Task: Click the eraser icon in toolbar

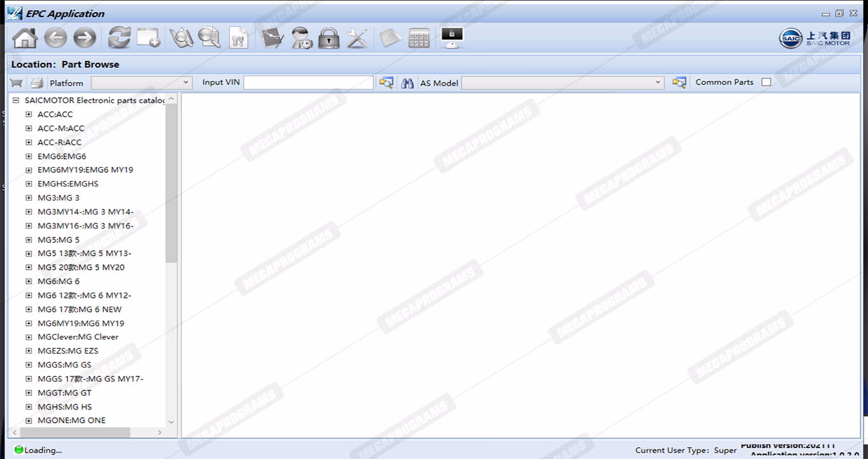Action: coord(390,37)
